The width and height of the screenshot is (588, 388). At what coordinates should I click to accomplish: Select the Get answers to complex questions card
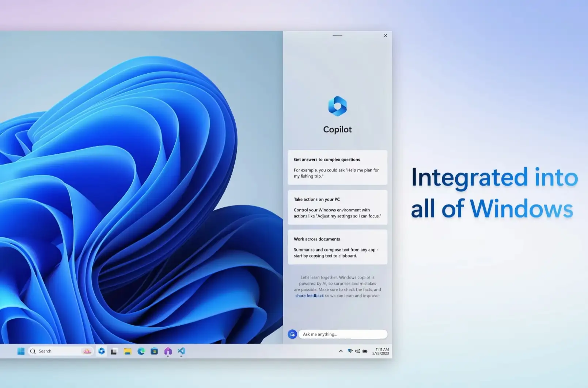337,168
